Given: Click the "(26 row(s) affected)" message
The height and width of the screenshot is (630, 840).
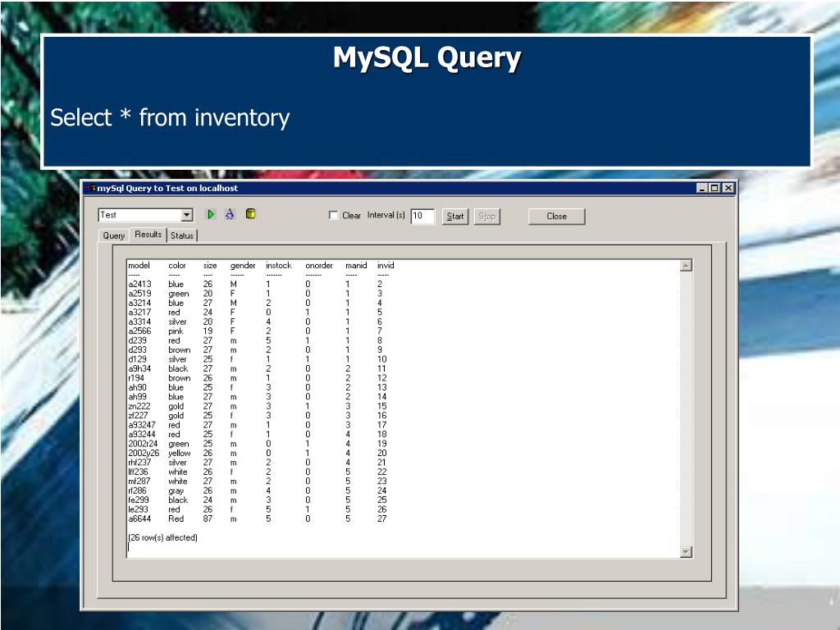Looking at the screenshot, I should [x=163, y=537].
